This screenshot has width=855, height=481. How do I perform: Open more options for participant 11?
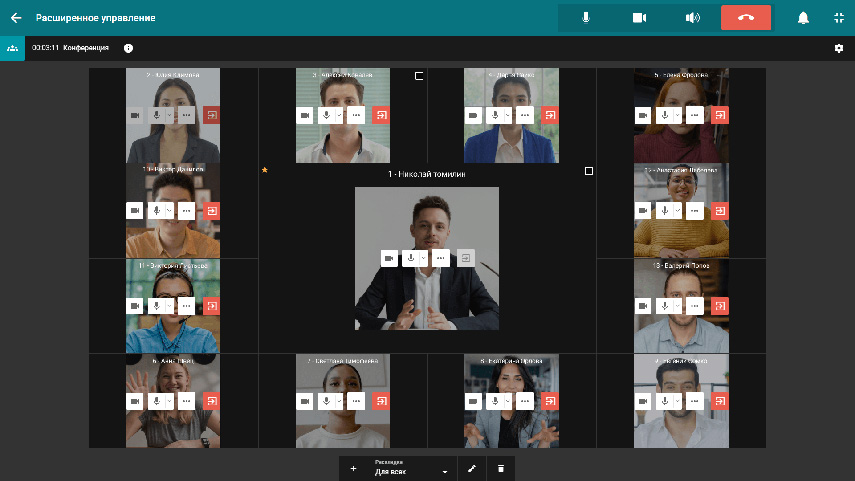[186, 306]
